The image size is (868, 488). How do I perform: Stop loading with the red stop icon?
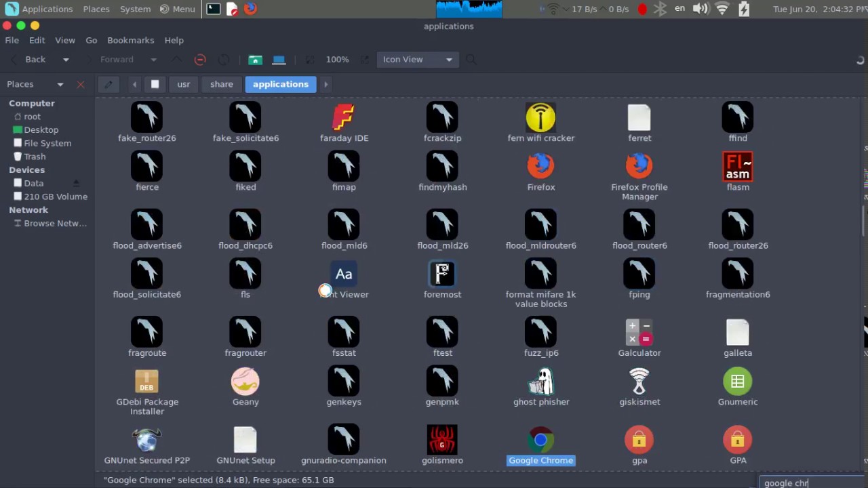[200, 60]
